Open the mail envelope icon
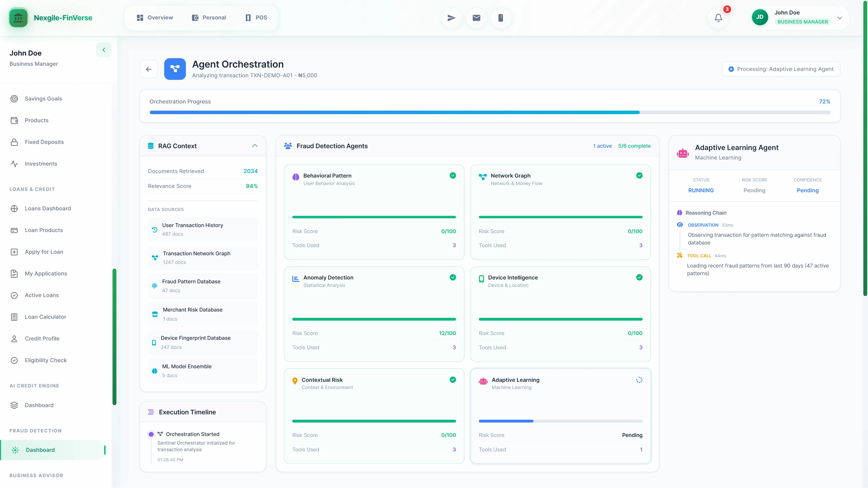This screenshot has height=488, width=868. click(476, 18)
